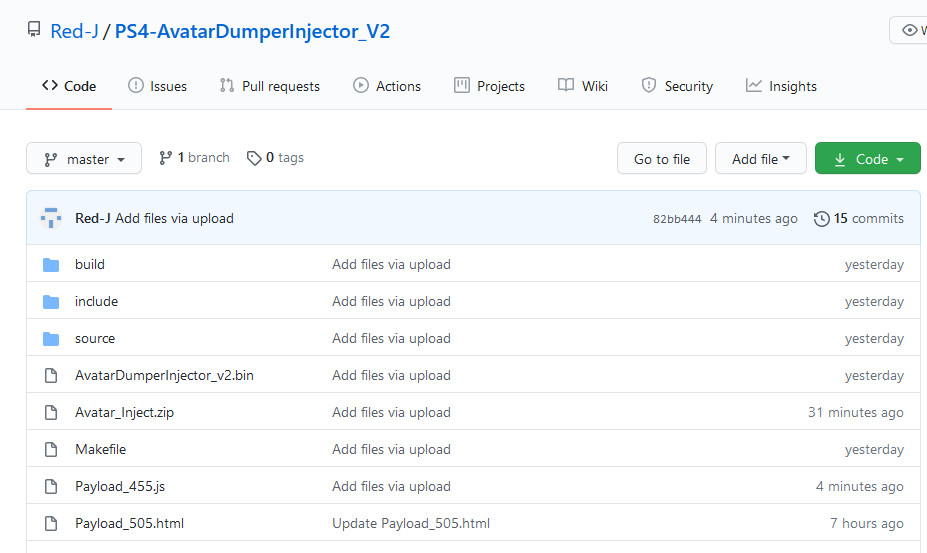Expand the Add file dropdown

761,159
